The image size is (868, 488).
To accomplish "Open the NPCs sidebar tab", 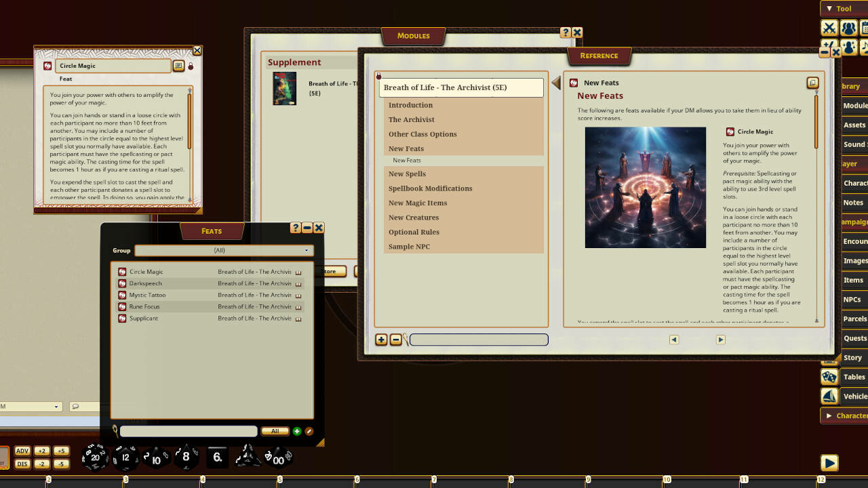I will [x=853, y=299].
